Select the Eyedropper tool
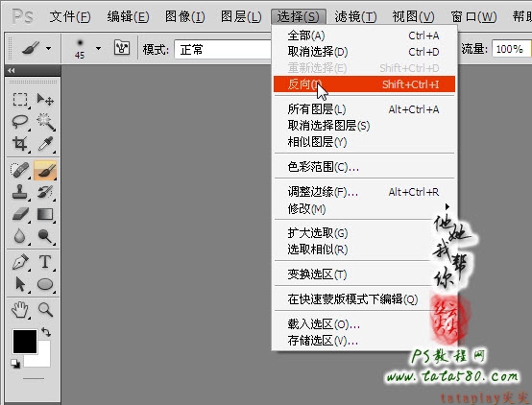 pyautogui.click(x=45, y=144)
